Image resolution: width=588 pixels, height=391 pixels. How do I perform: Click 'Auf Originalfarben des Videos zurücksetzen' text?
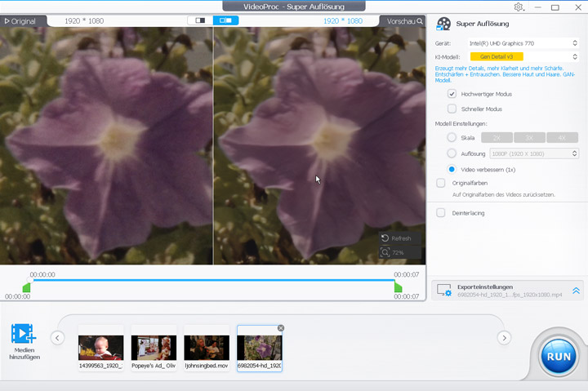tap(503, 194)
